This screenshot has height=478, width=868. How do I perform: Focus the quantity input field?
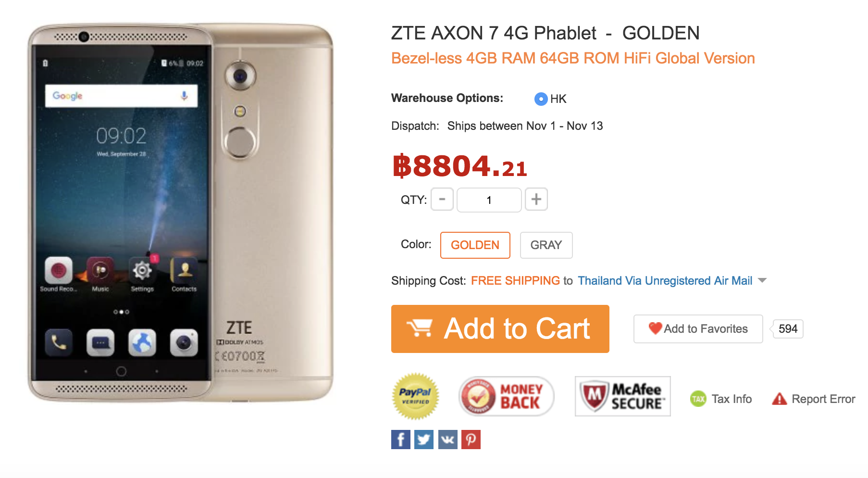(489, 200)
